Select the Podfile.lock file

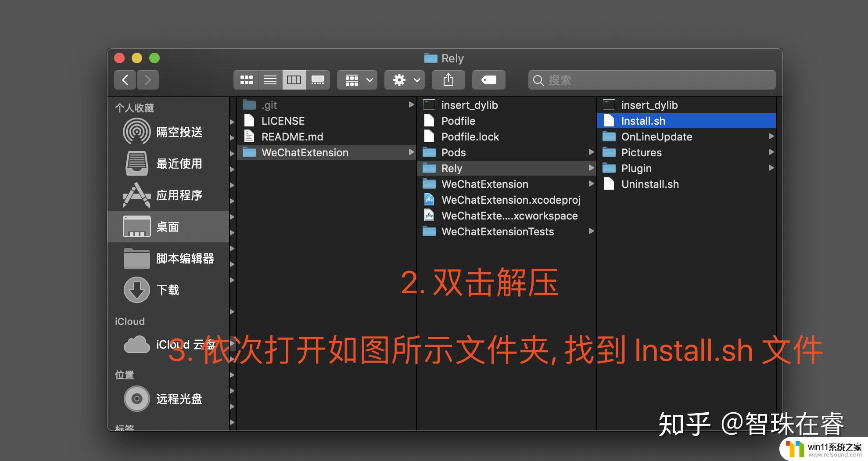[506, 137]
